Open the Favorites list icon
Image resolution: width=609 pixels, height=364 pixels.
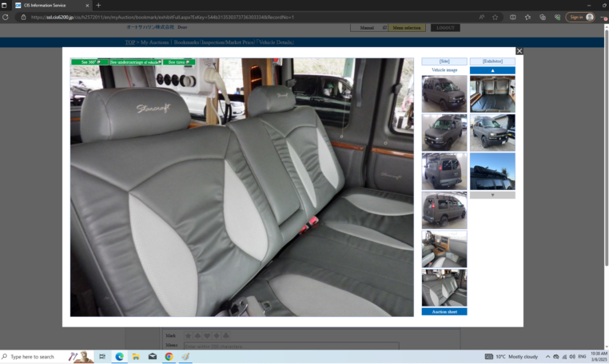click(527, 17)
